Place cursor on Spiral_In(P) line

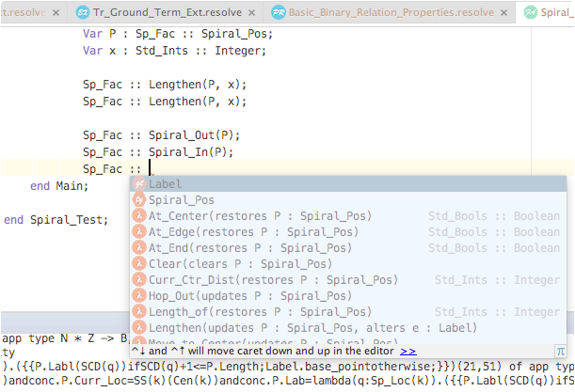tap(158, 152)
